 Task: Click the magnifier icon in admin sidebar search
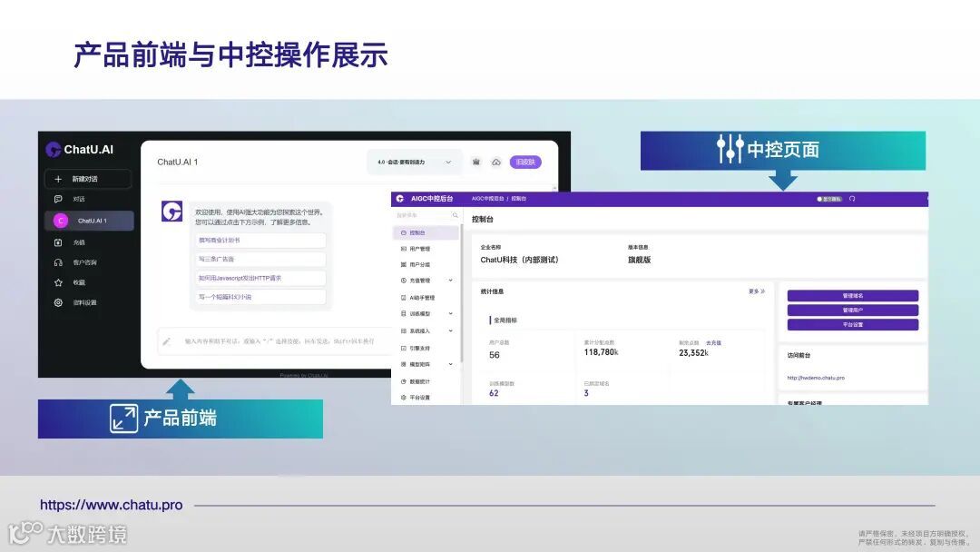[x=455, y=215]
